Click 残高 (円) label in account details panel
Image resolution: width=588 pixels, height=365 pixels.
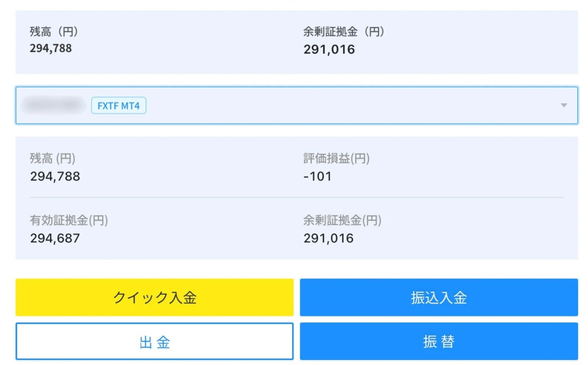pos(53,158)
